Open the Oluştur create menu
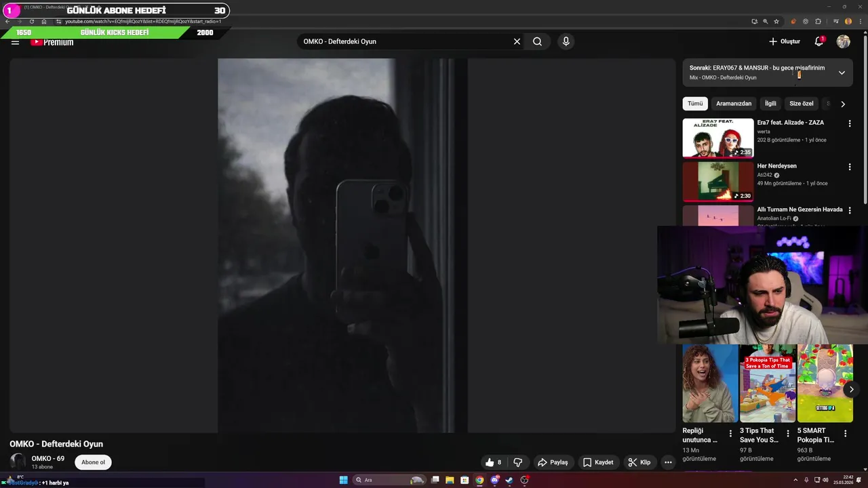The height and width of the screenshot is (488, 868). pyautogui.click(x=785, y=41)
